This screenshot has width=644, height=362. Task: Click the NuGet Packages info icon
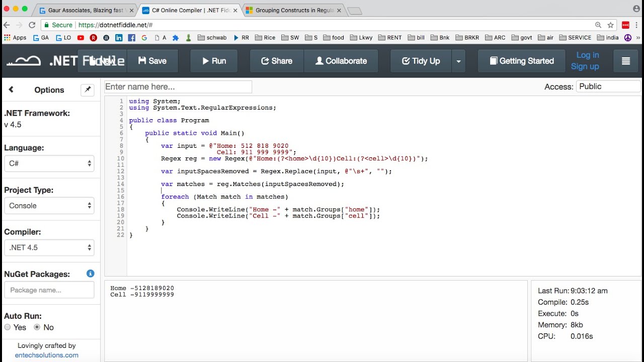click(x=90, y=274)
